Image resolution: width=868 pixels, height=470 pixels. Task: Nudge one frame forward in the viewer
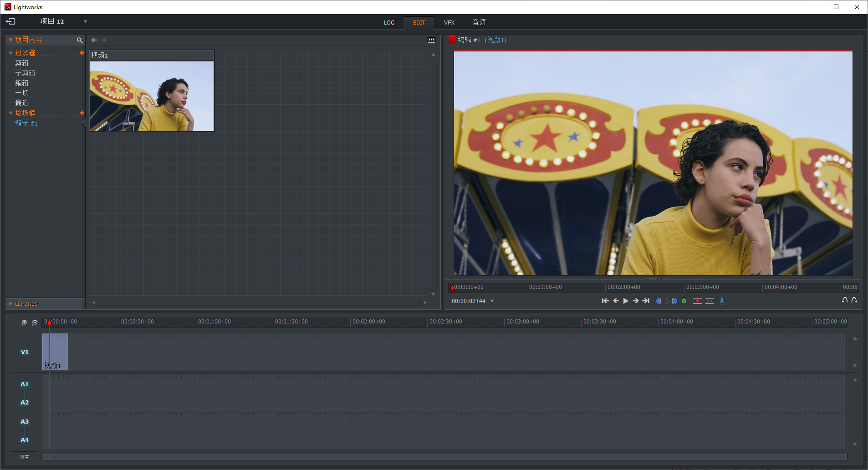[x=636, y=301]
